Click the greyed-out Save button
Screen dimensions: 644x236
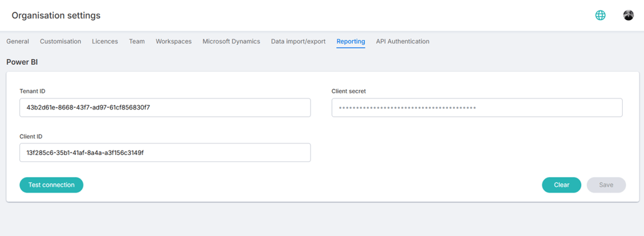point(606,185)
